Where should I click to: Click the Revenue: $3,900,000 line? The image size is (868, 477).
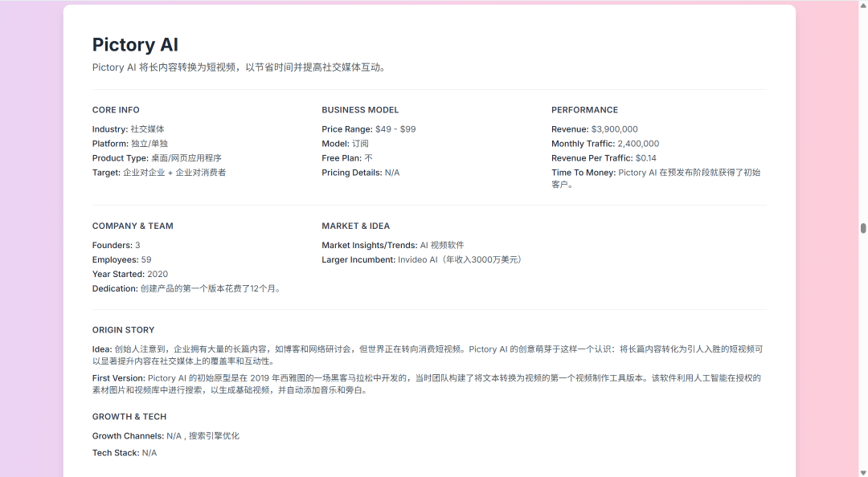coord(595,129)
